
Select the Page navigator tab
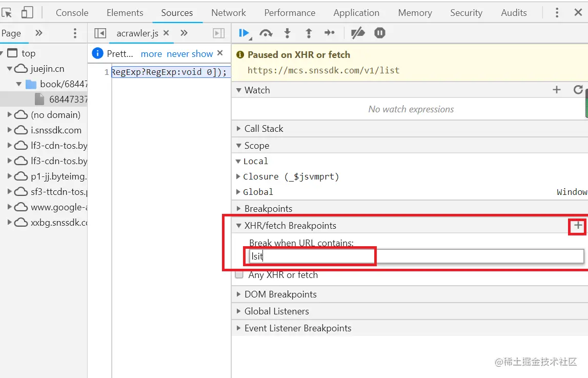[x=11, y=33]
